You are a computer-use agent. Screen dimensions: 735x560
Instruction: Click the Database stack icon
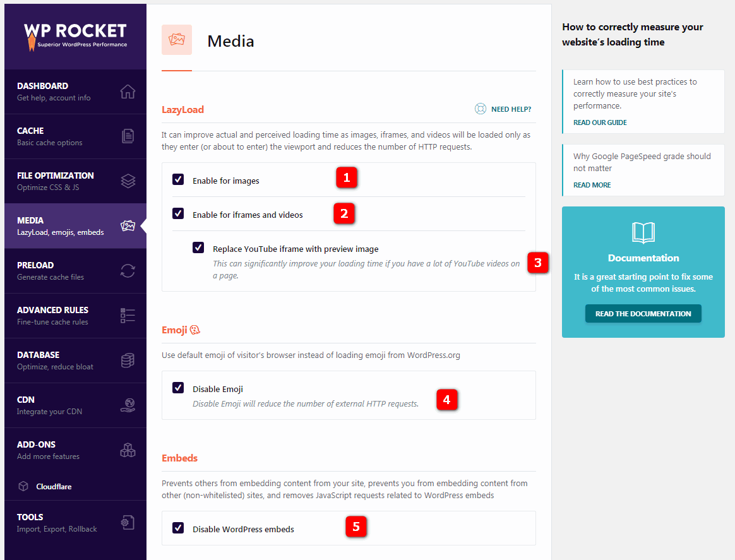tap(128, 360)
